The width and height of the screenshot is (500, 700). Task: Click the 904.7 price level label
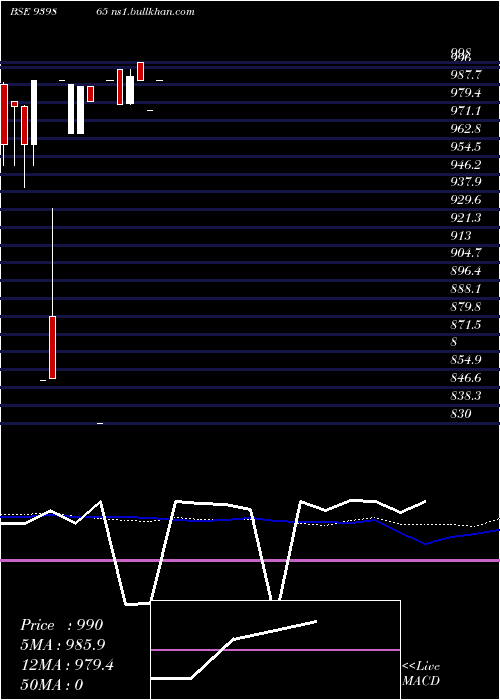pos(466,253)
